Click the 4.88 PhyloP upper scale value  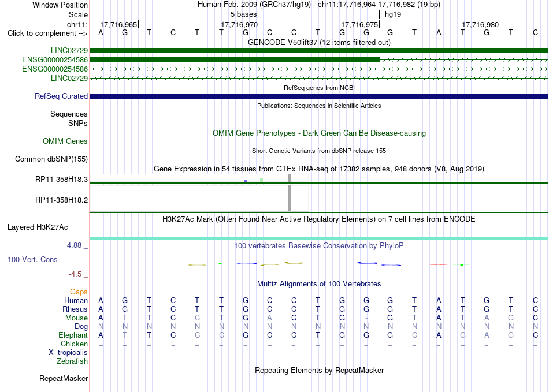pyautogui.click(x=74, y=245)
